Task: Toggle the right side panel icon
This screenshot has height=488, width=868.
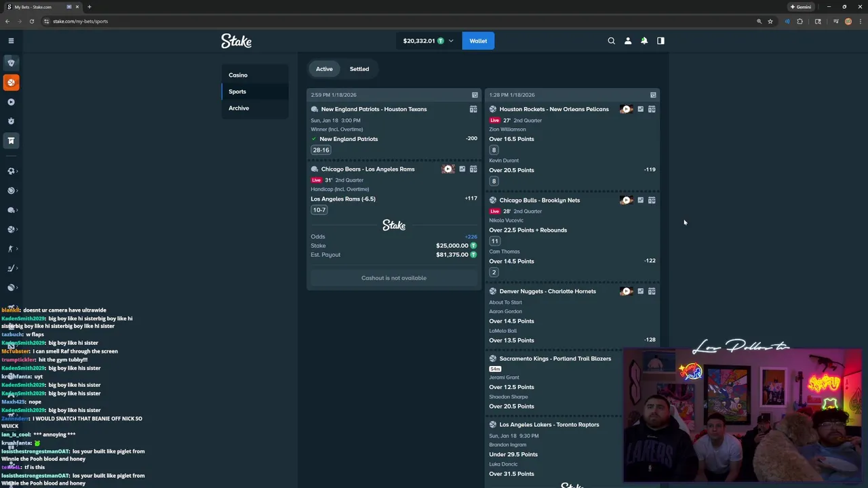Action: (660, 41)
